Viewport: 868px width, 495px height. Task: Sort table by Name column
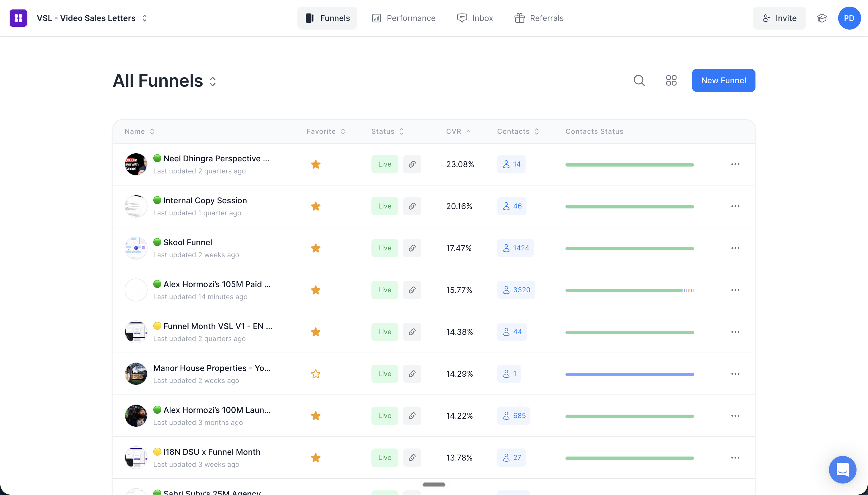[x=139, y=132]
